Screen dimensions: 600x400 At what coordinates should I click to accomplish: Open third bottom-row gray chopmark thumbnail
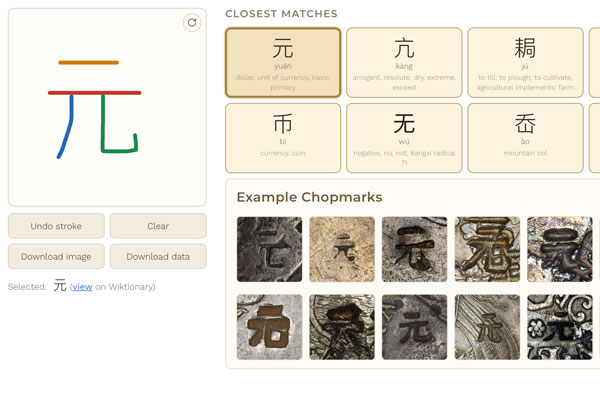414,327
